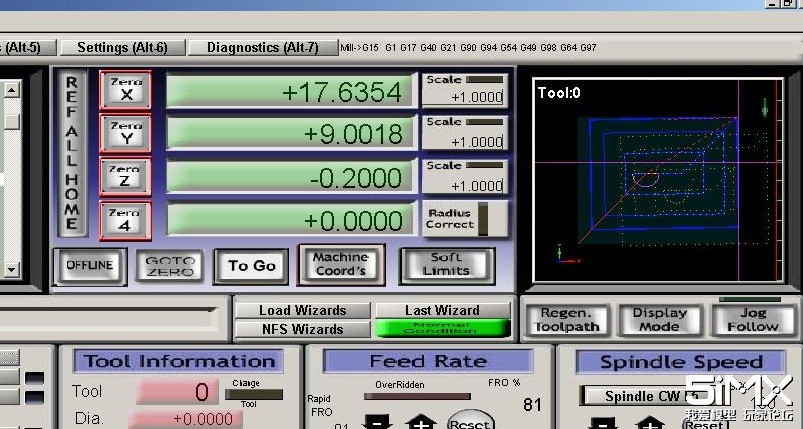This screenshot has width=803, height=429.
Task: Toggle Jog Follow button
Action: pos(753,320)
